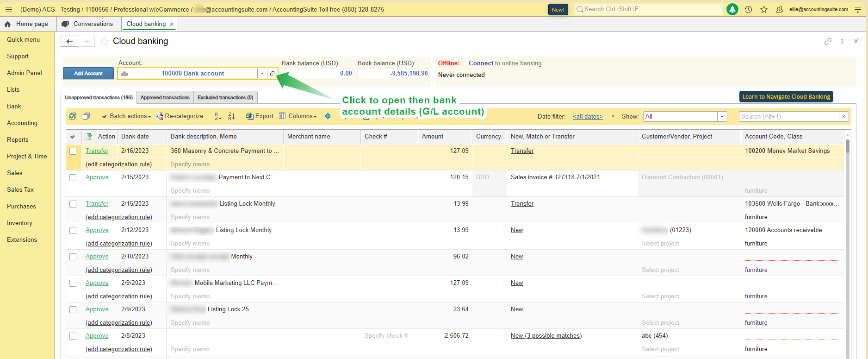Uncheck all transactions toolbar icon
Image resolution: width=868 pixels, height=359 pixels.
86,116
